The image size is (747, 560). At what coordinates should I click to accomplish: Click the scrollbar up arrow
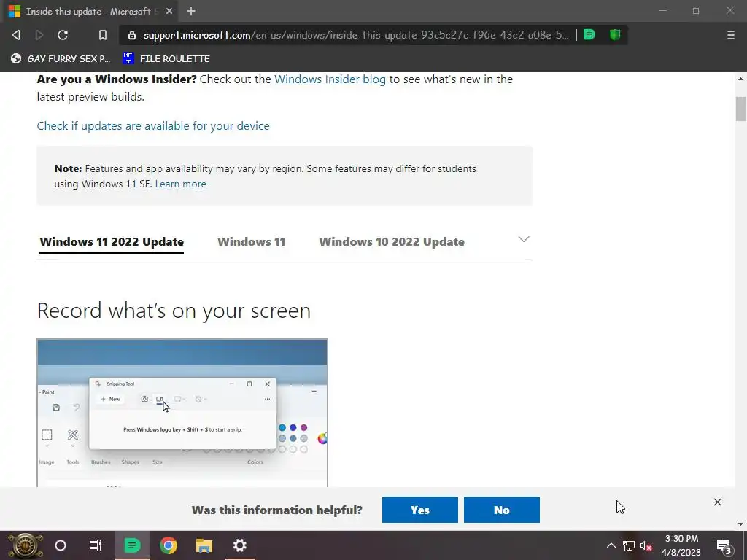click(740, 79)
